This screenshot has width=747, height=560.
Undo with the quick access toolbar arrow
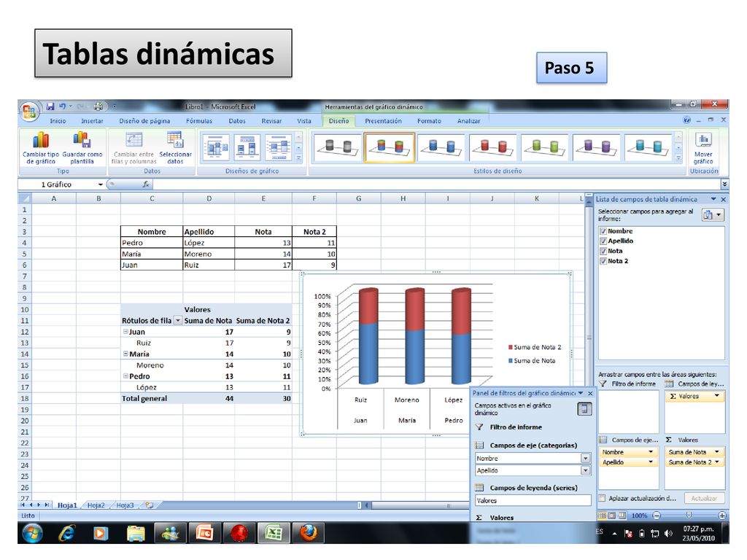tap(63, 106)
